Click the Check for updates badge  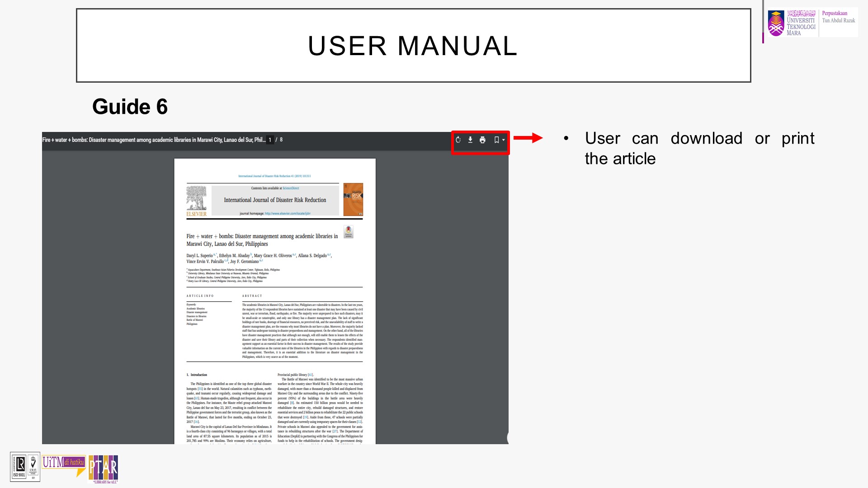click(x=349, y=232)
